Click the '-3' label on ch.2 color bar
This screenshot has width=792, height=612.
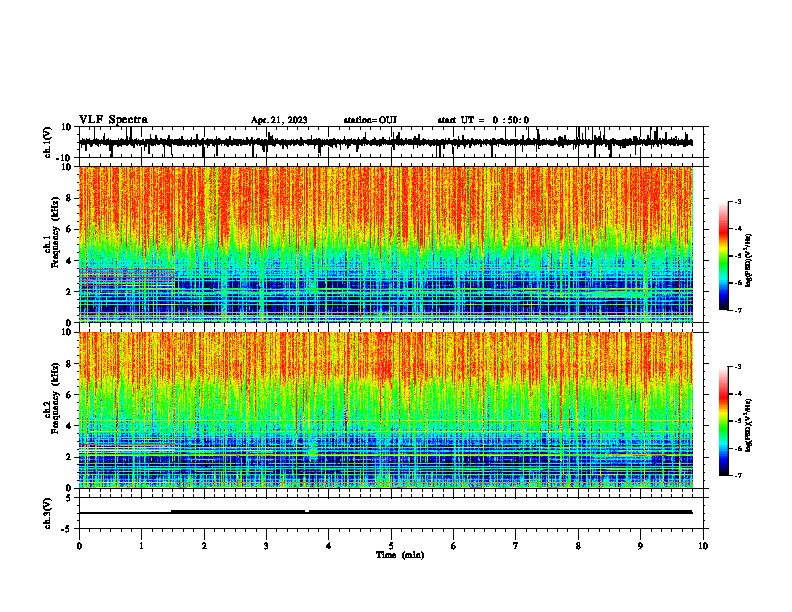[x=738, y=367]
